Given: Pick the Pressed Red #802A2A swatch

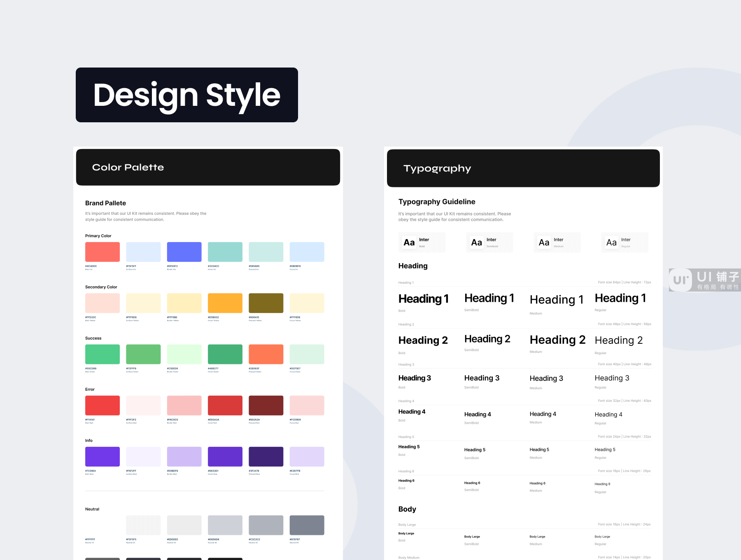Looking at the screenshot, I should point(266,406).
